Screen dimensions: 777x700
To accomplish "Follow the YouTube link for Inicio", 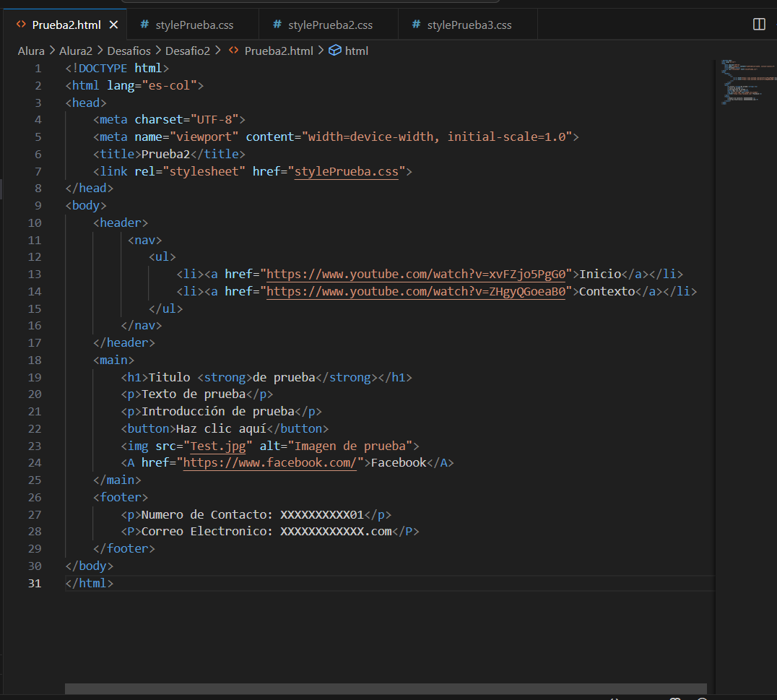I will (416, 275).
